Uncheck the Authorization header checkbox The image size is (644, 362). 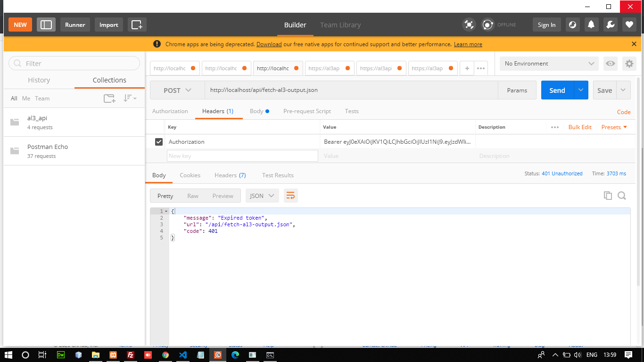pyautogui.click(x=159, y=141)
